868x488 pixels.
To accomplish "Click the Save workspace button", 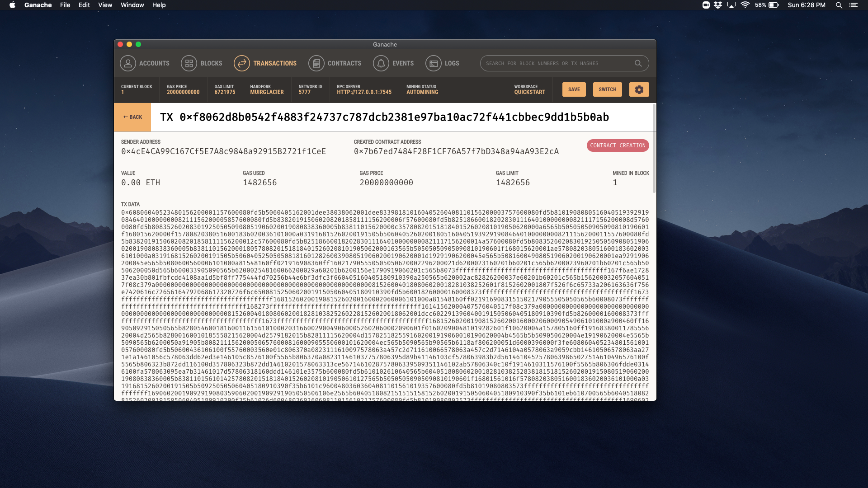I will (574, 89).
